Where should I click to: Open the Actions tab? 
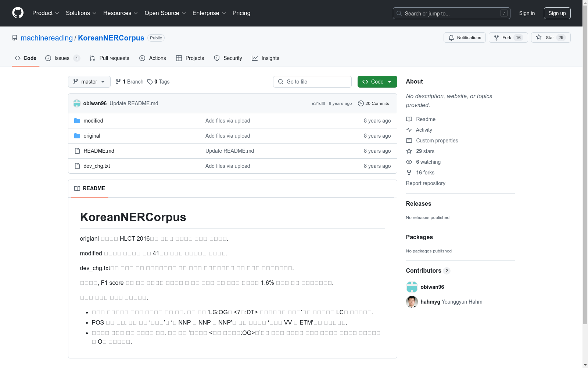tap(153, 58)
